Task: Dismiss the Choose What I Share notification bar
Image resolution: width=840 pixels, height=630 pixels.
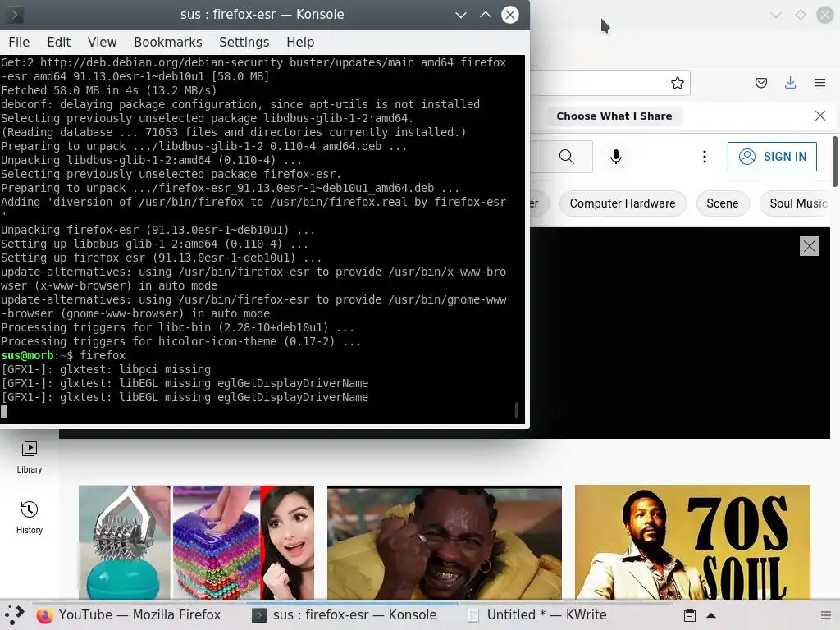Action: pos(819,116)
